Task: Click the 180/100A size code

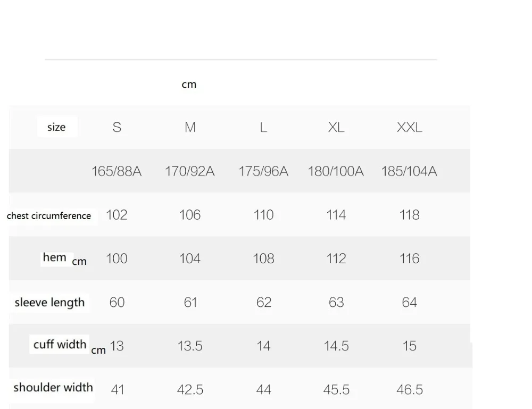Action: click(x=336, y=171)
